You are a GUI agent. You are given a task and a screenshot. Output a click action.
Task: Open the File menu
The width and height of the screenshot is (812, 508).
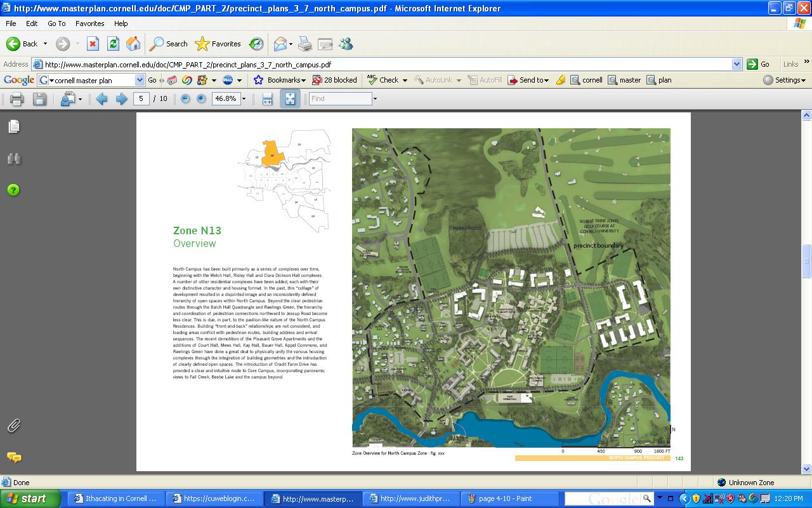coord(11,23)
